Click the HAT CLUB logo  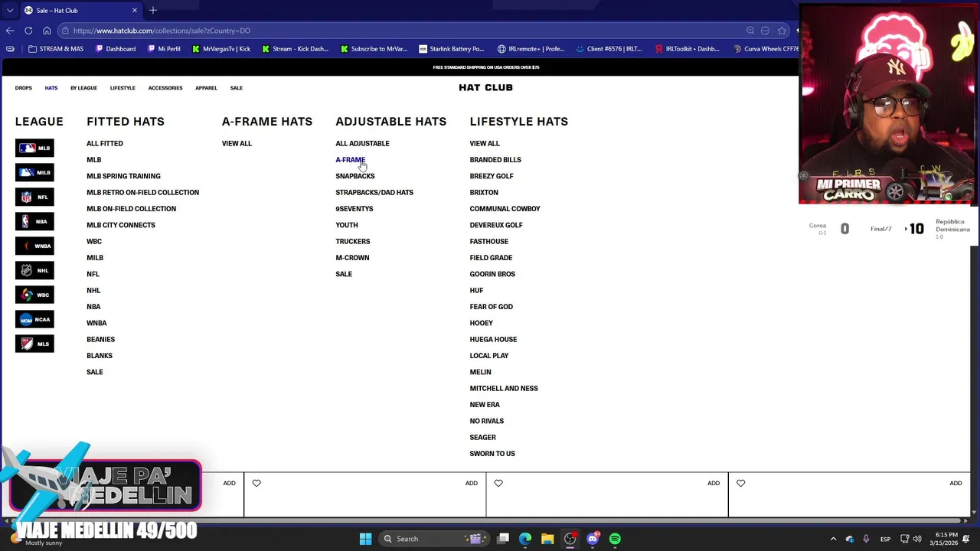point(486,87)
